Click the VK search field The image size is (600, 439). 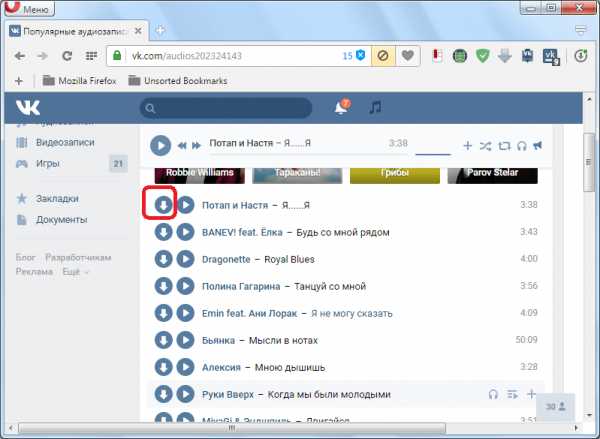click(226, 108)
